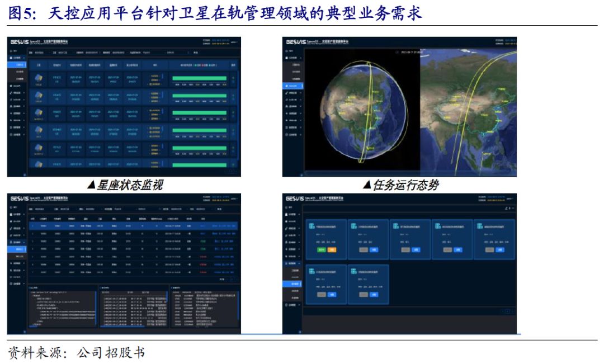
Task: Click the green button on first service card
Action: pyautogui.click(x=321, y=250)
